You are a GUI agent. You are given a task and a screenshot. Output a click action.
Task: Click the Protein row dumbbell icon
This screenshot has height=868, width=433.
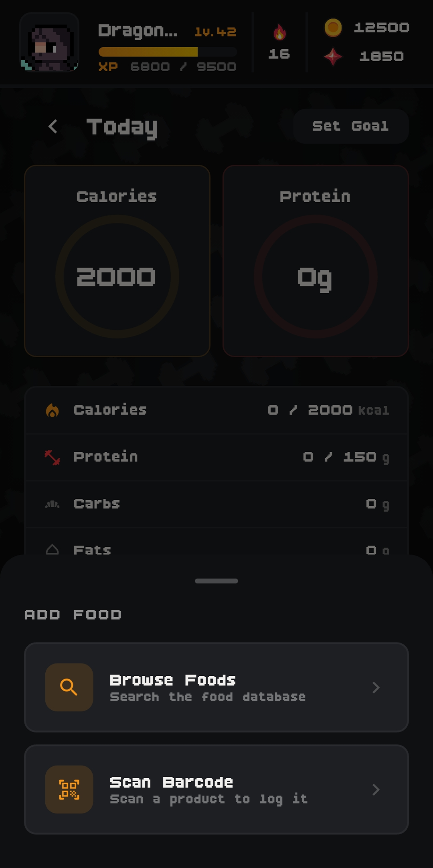point(53,457)
